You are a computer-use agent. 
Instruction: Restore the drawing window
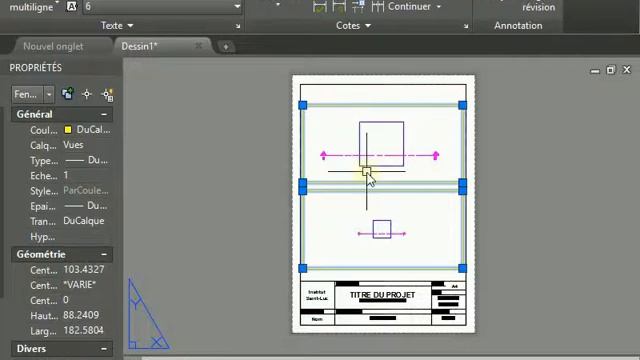[x=611, y=70]
